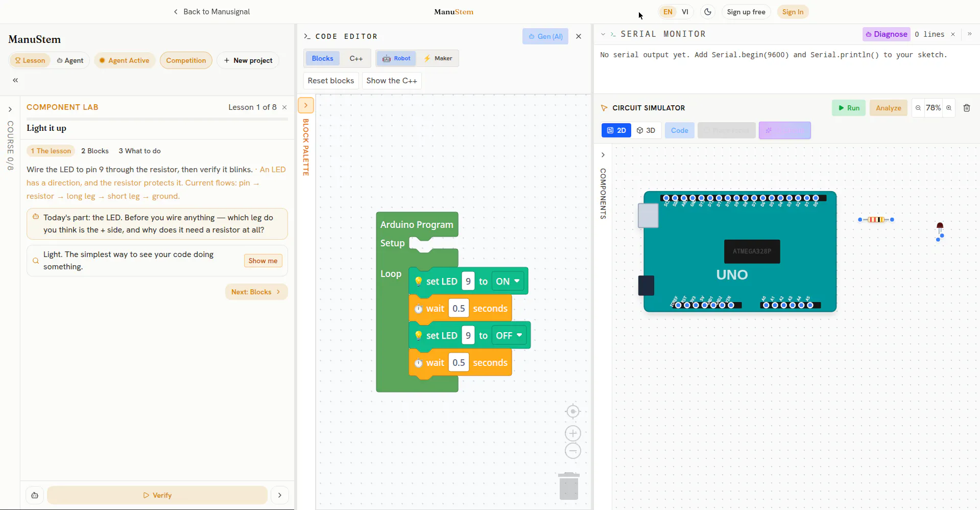The height and width of the screenshot is (510, 980).
Task: Zoom in on the blocks workspace
Action: [x=573, y=433]
